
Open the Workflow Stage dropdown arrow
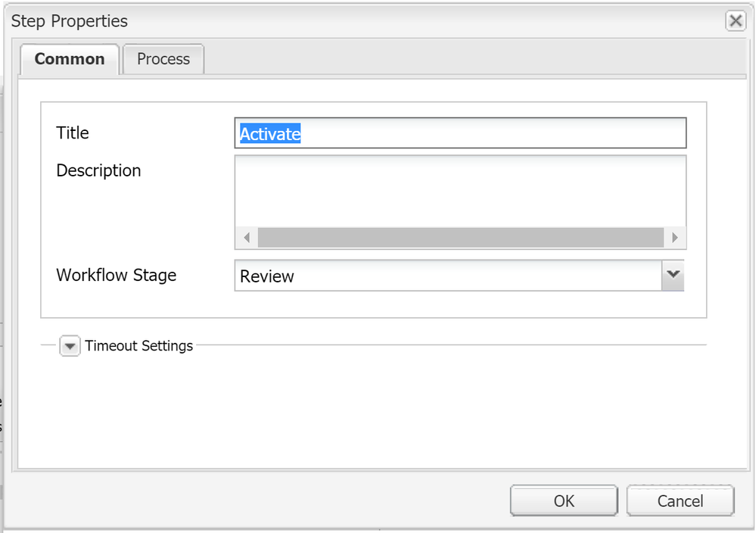(673, 276)
